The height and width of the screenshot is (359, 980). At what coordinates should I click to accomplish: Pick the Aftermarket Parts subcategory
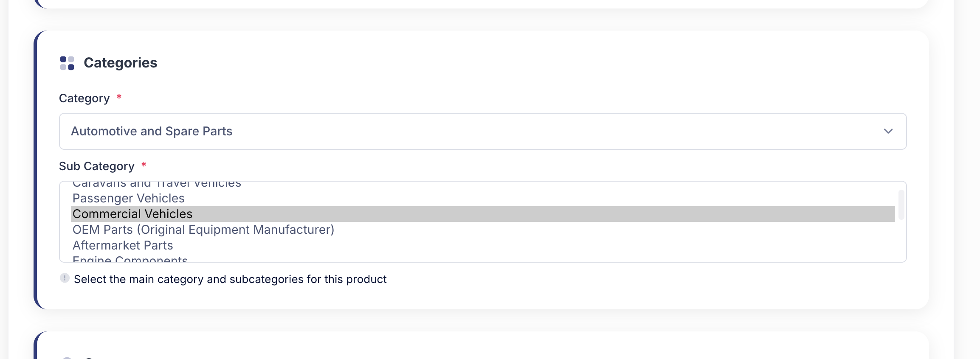click(123, 245)
